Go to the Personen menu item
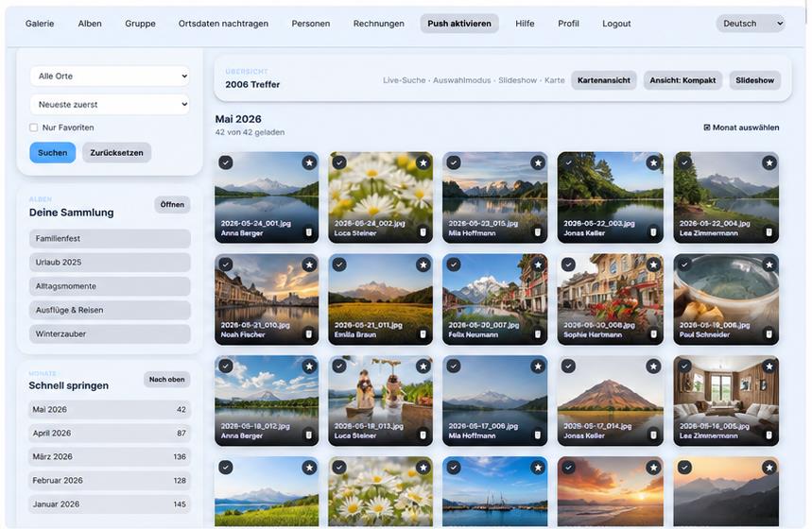 (x=311, y=24)
